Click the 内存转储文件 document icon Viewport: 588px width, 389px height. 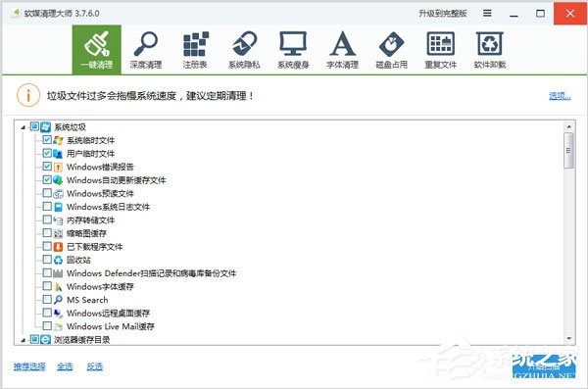[58, 220]
